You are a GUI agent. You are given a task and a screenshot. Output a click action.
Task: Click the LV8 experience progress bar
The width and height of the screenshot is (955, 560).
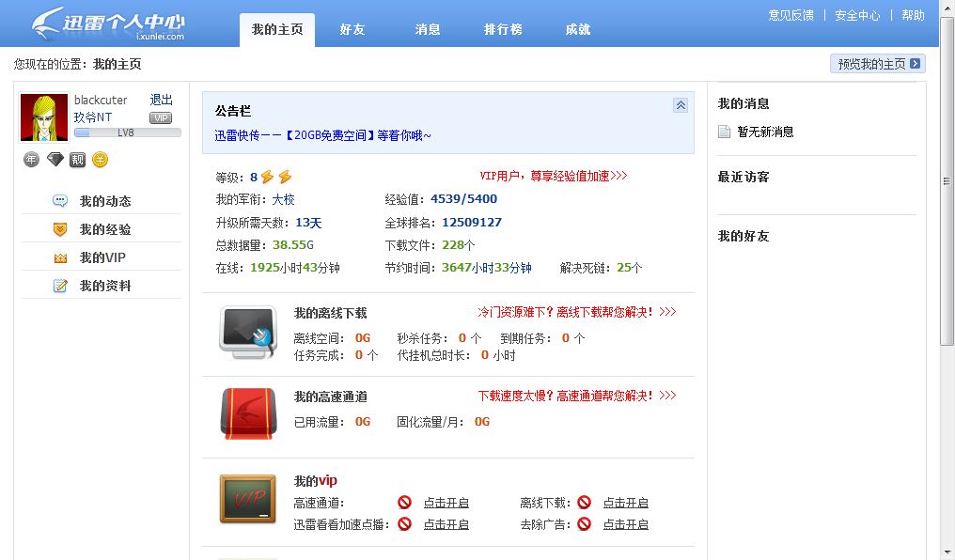pyautogui.click(x=127, y=132)
